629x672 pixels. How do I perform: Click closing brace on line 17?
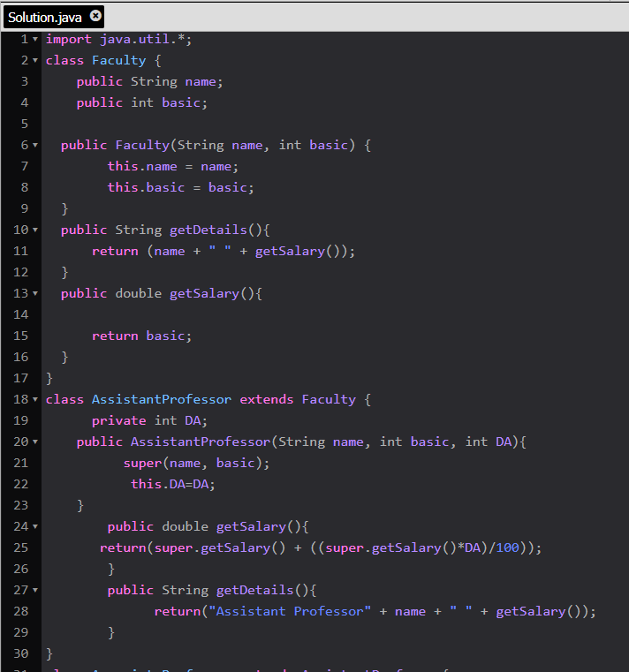pos(49,379)
